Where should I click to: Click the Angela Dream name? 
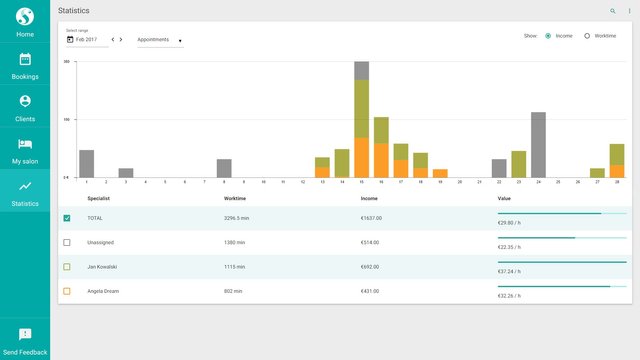coord(103,291)
